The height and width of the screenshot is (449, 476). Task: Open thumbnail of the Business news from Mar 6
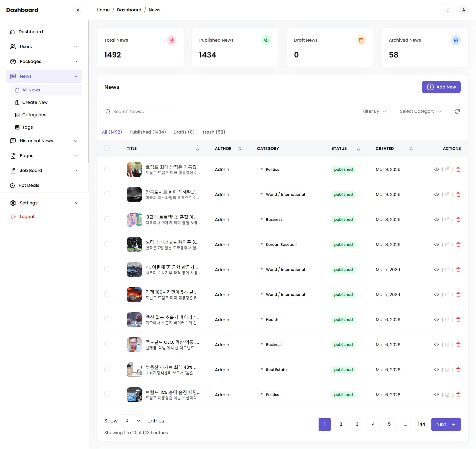134,344
